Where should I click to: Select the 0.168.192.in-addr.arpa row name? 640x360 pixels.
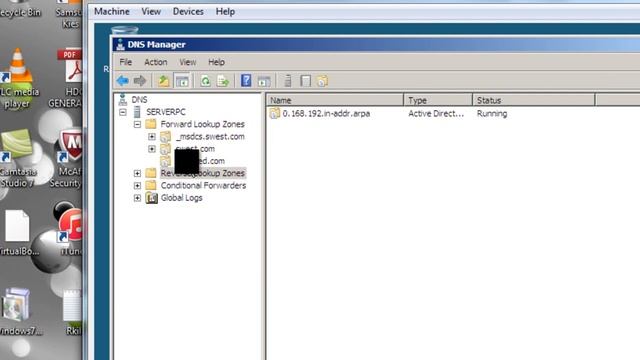coord(326,113)
